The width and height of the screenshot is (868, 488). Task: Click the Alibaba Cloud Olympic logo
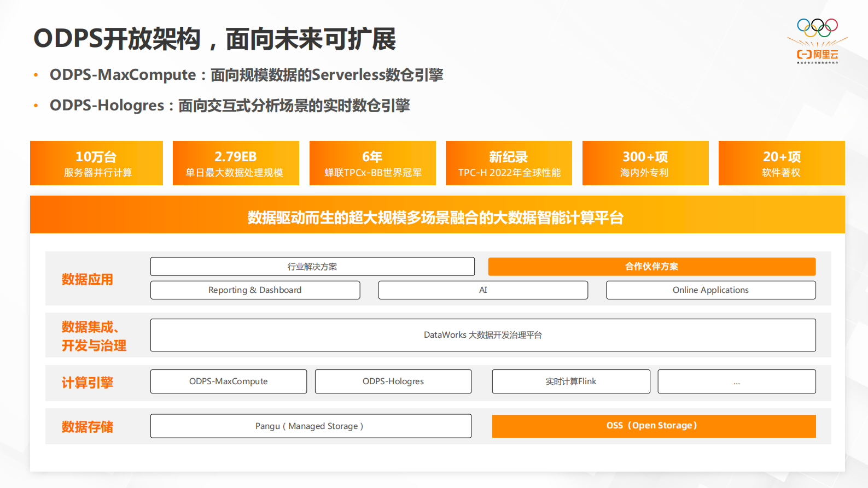tap(817, 42)
